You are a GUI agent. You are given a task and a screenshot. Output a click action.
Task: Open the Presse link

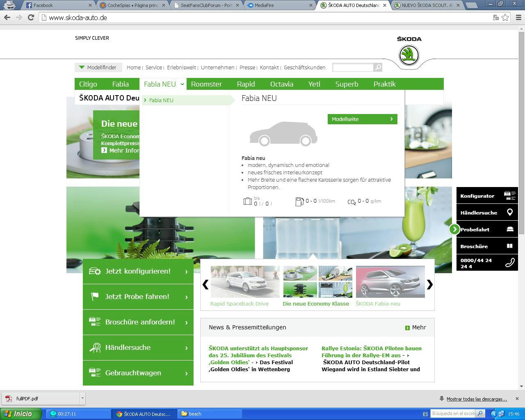coord(247,67)
